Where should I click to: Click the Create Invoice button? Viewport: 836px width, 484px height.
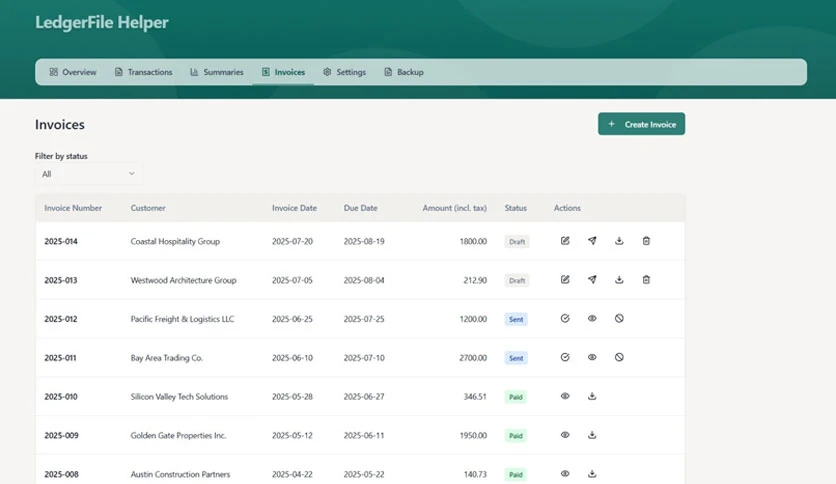641,124
